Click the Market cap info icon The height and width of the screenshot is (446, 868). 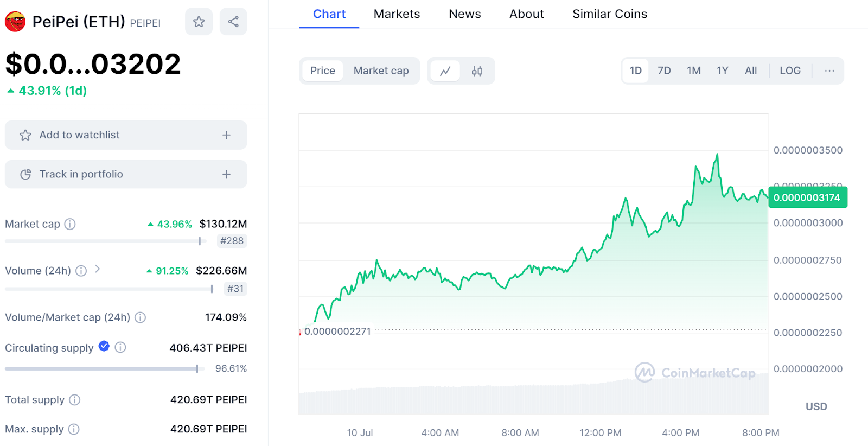click(70, 224)
